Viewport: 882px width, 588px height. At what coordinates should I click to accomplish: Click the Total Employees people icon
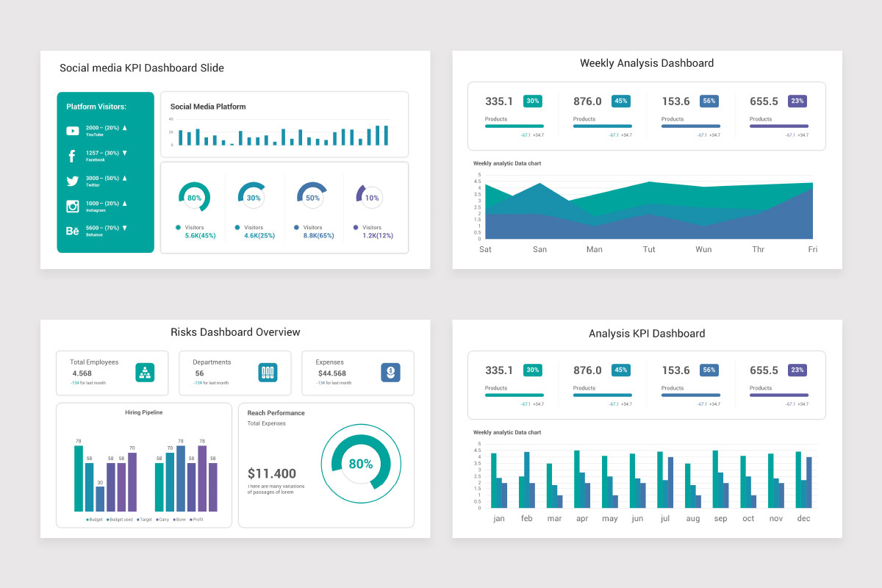145,373
